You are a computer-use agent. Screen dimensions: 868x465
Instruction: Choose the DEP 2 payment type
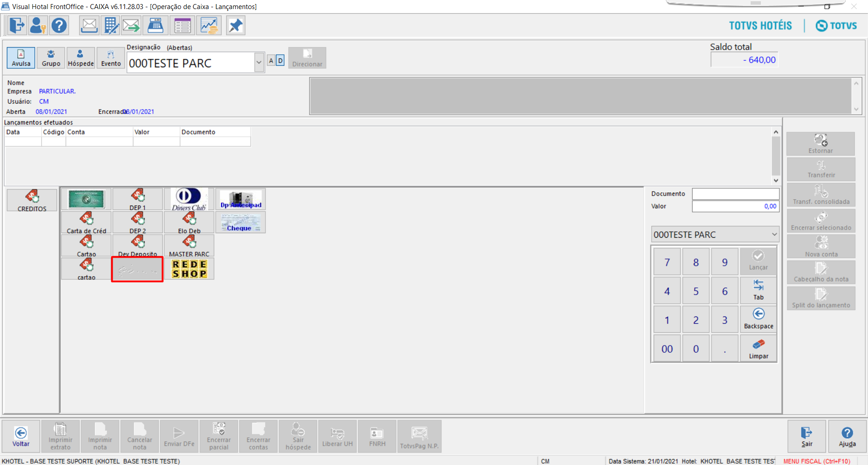click(x=138, y=222)
